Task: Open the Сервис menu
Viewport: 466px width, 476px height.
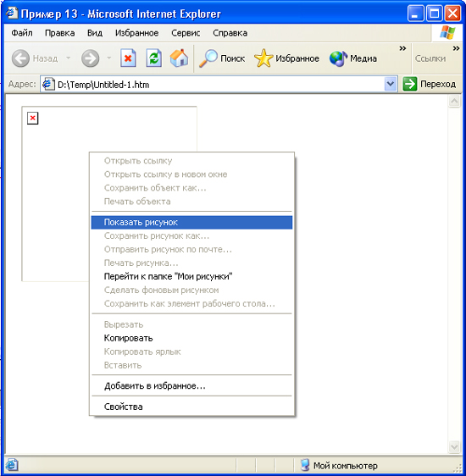Action: pyautogui.click(x=186, y=33)
